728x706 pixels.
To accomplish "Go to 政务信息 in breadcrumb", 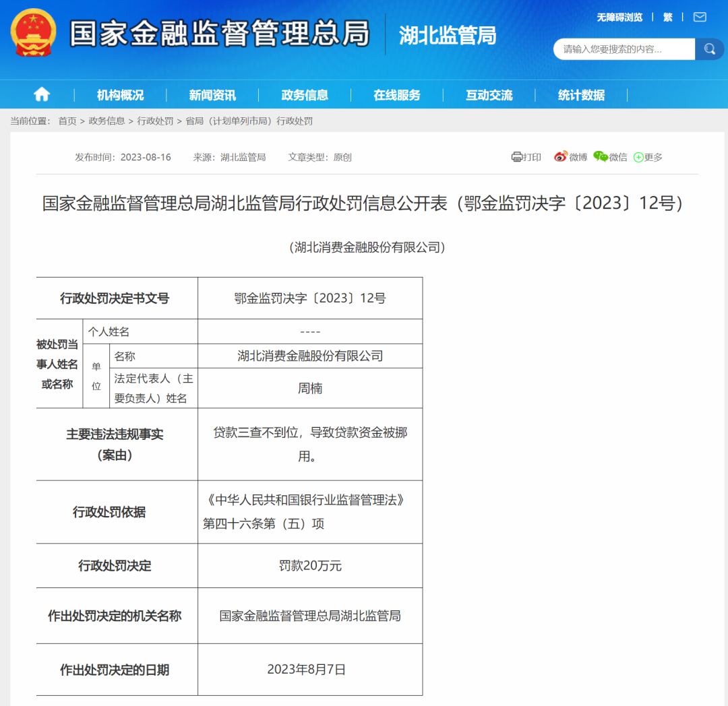I will pos(107,121).
